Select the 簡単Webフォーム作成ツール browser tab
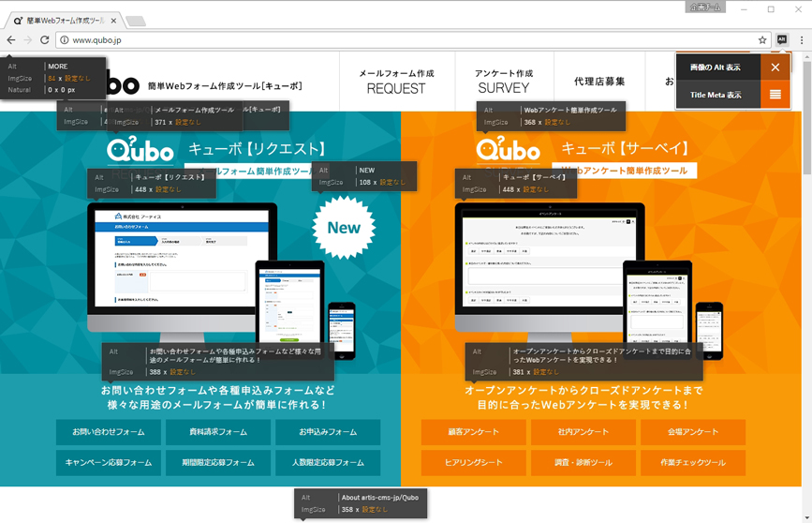The height and width of the screenshot is (523, 812). (x=65, y=21)
